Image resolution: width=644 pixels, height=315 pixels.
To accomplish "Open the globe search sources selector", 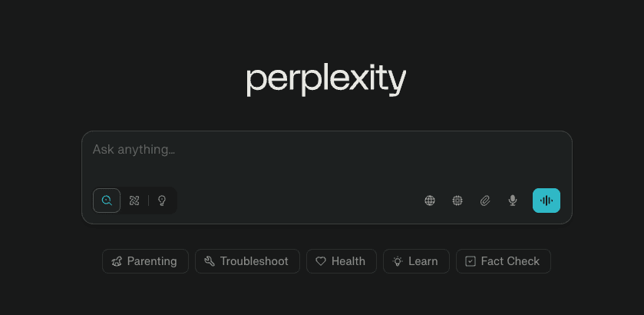I will pos(430,201).
